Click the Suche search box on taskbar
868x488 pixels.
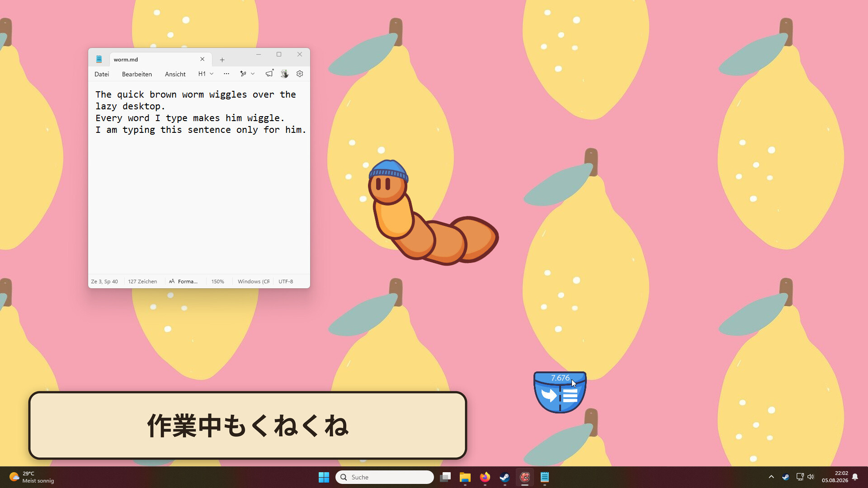[x=385, y=477]
